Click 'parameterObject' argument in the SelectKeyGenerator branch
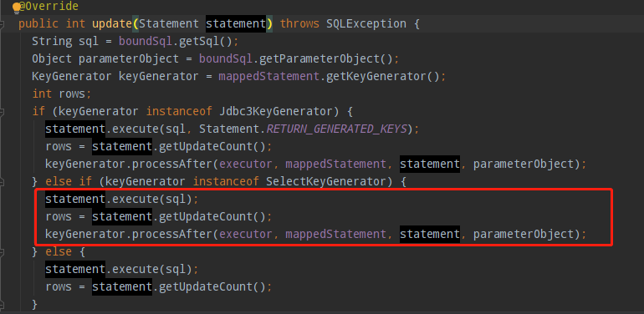The image size is (644, 314). tap(523, 235)
